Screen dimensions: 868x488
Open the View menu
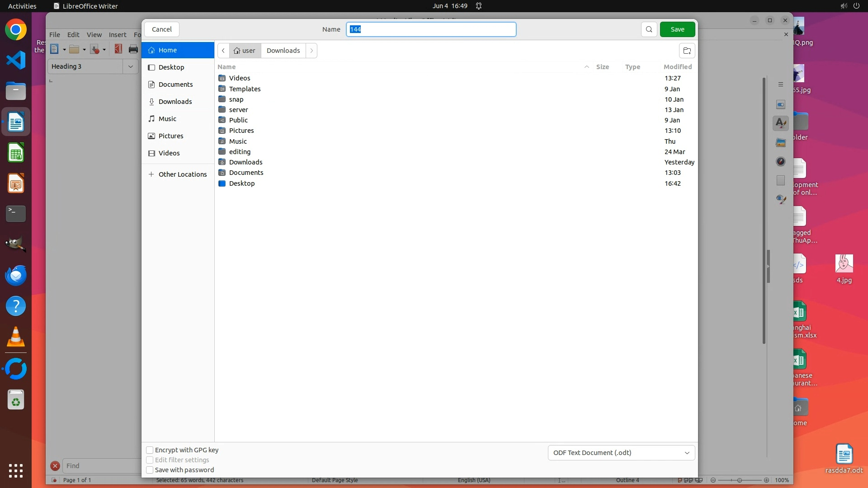coord(94,35)
